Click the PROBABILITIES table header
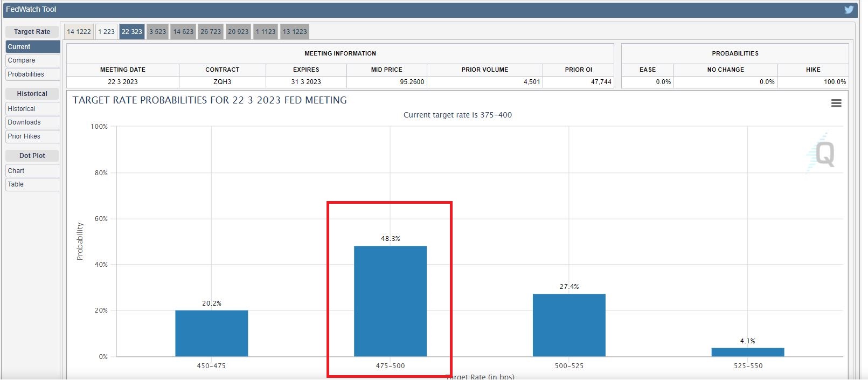Image resolution: width=868 pixels, height=380 pixels. [x=735, y=53]
